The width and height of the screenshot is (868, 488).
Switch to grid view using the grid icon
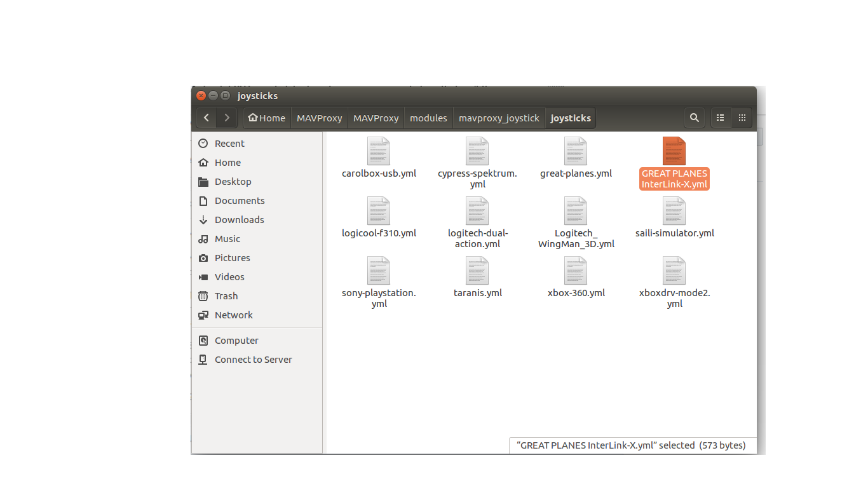pos(742,118)
